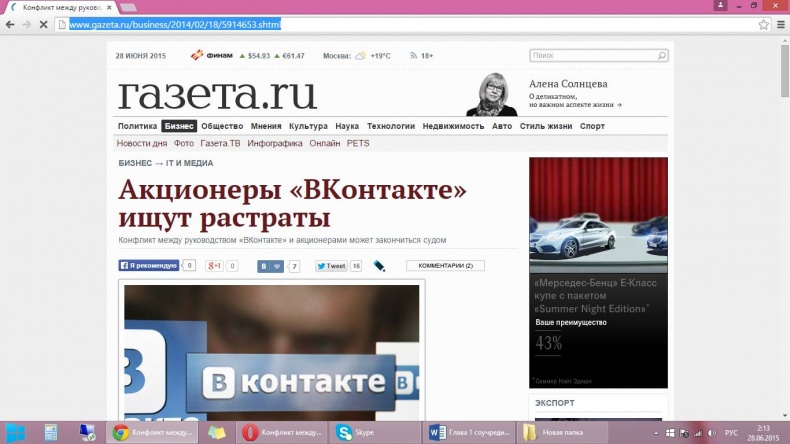Close the article browser tab
The height and width of the screenshot is (444, 790).
[109, 8]
